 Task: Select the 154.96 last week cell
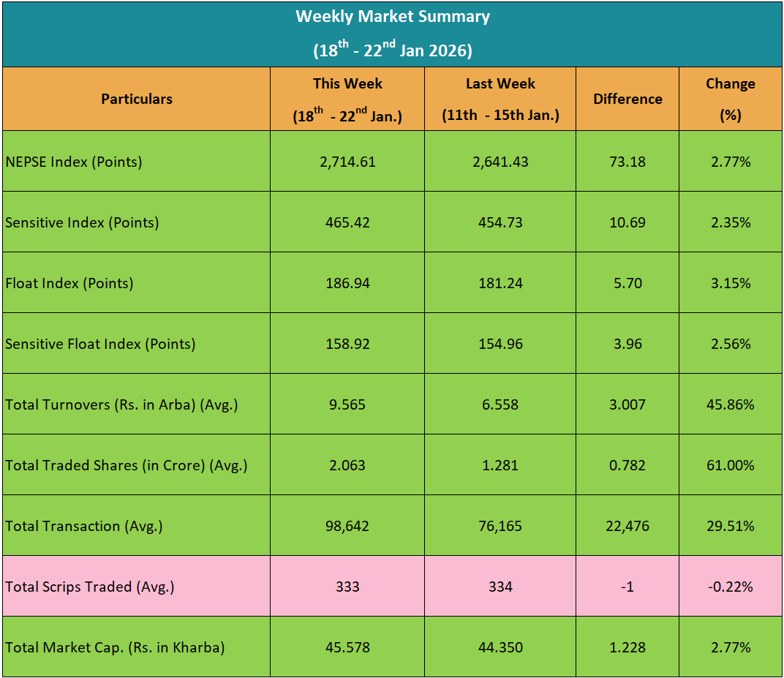click(500, 344)
